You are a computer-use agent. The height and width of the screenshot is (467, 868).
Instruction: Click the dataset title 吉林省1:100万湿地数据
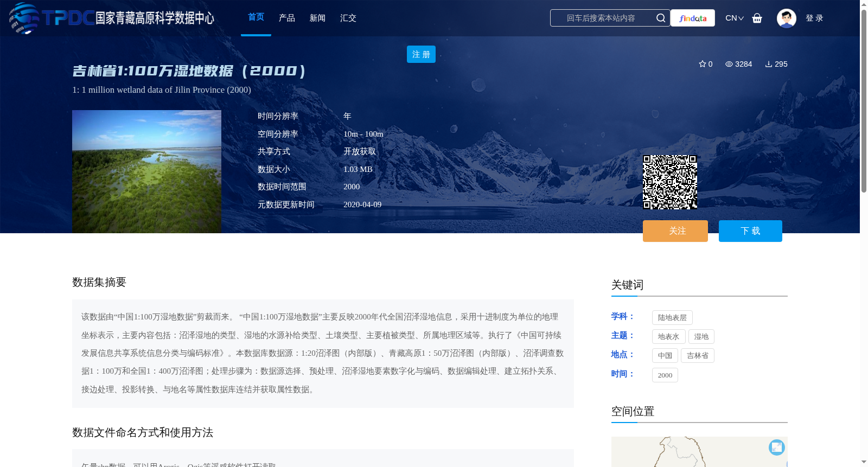[x=189, y=71]
